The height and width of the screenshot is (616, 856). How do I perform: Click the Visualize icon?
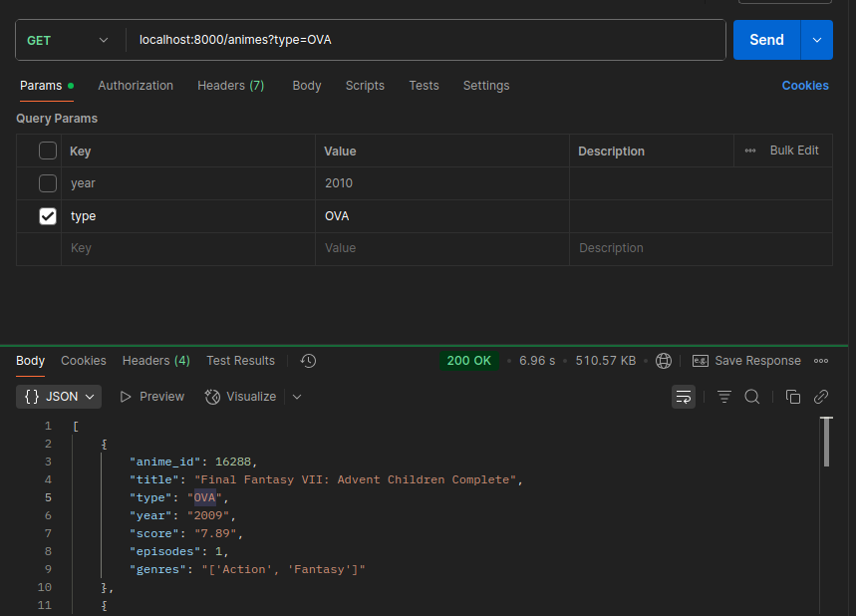(212, 397)
